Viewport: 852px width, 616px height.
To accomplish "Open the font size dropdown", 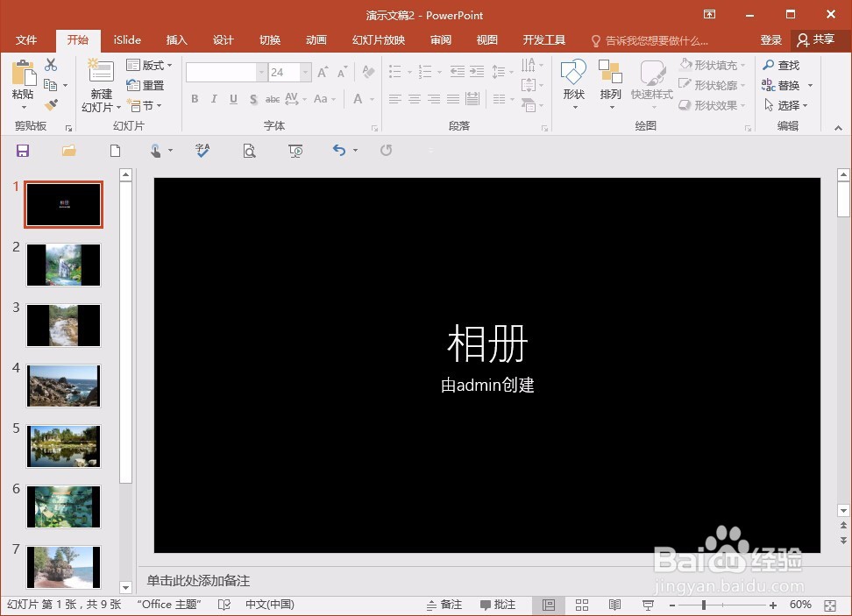I will click(304, 72).
